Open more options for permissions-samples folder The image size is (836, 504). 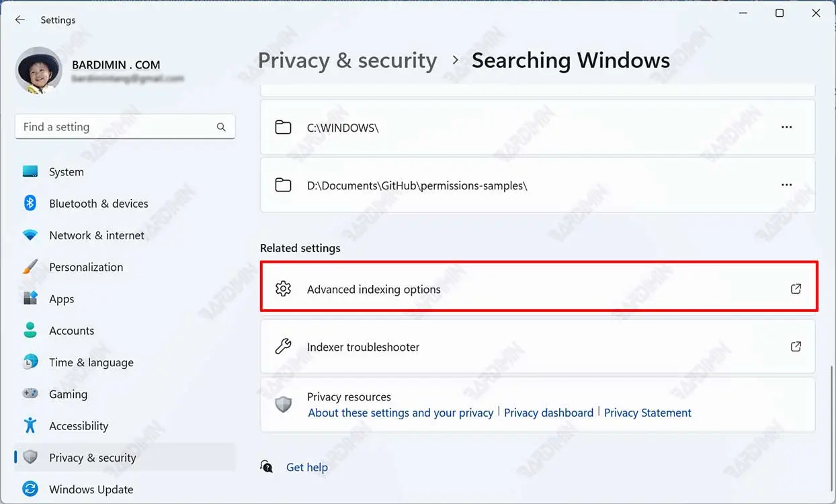[x=786, y=185]
